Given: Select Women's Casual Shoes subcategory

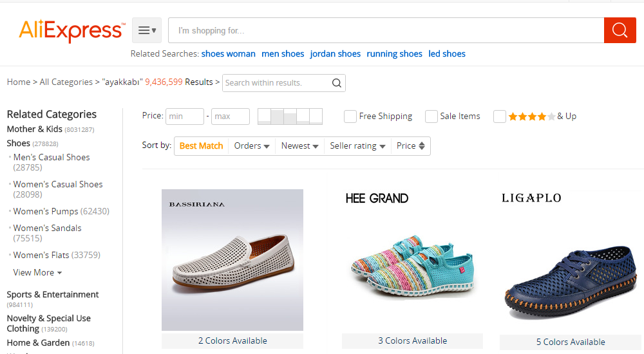Looking at the screenshot, I should point(58,189).
